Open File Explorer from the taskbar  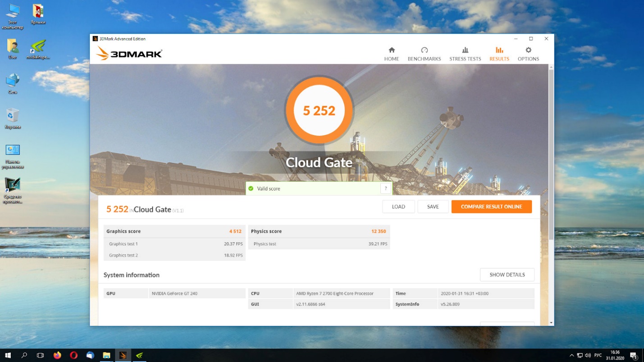click(x=106, y=355)
